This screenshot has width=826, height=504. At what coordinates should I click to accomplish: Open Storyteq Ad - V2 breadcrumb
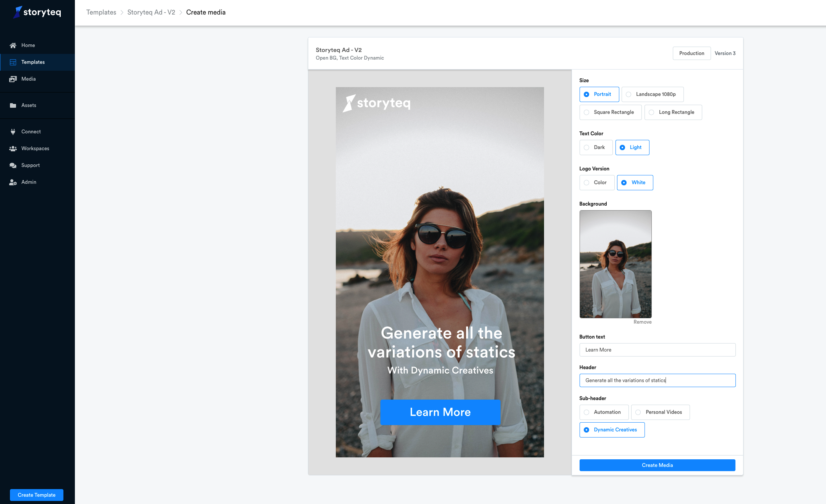click(151, 12)
